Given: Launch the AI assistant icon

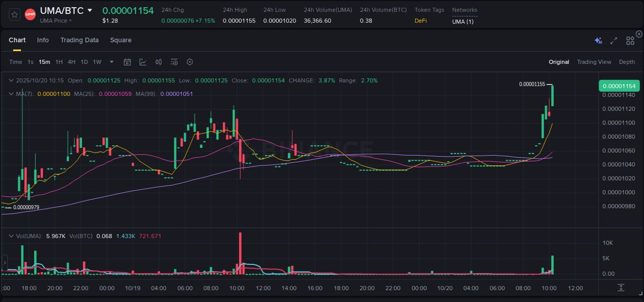Looking at the screenshot, I should pos(598,40).
